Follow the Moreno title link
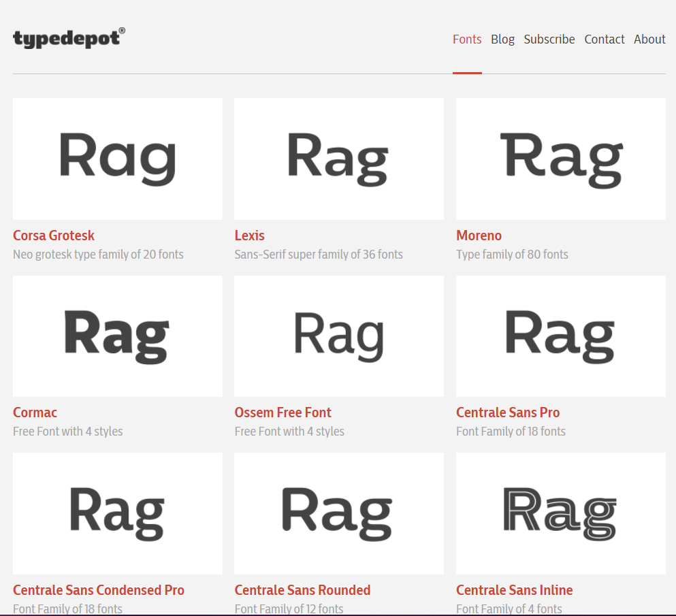676x616 pixels. 479,236
